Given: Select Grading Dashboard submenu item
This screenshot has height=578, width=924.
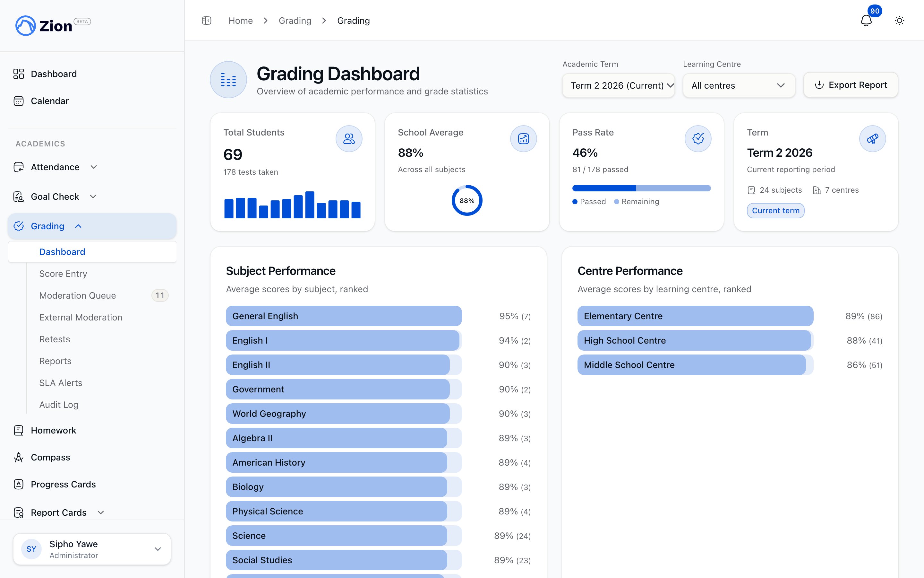Looking at the screenshot, I should coord(92,252).
